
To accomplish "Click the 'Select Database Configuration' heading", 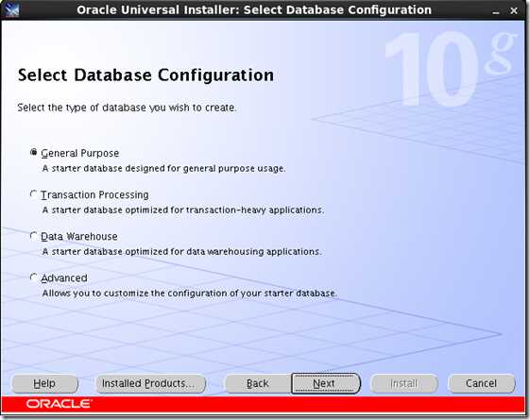I will [x=145, y=75].
